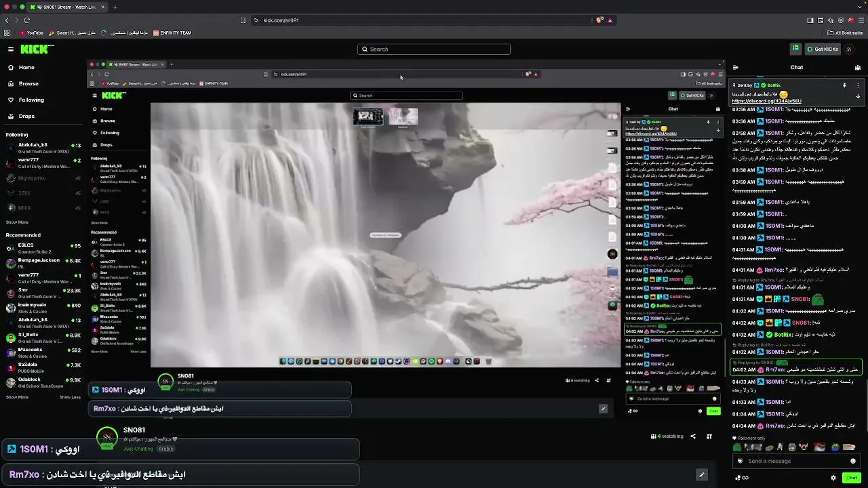Click the 4 watching viewer count
The width and height of the screenshot is (868, 488).
click(667, 436)
